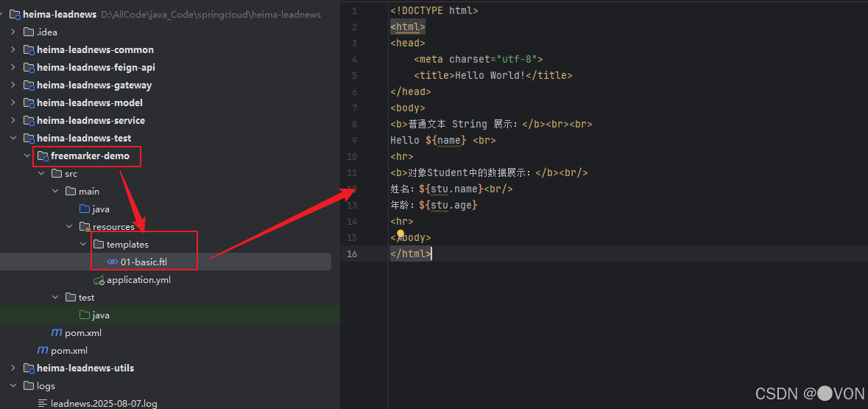Viewport: 868px width, 409px height.
Task: Expand the heima-leadnews-gateway module chevron
Action: (13, 85)
